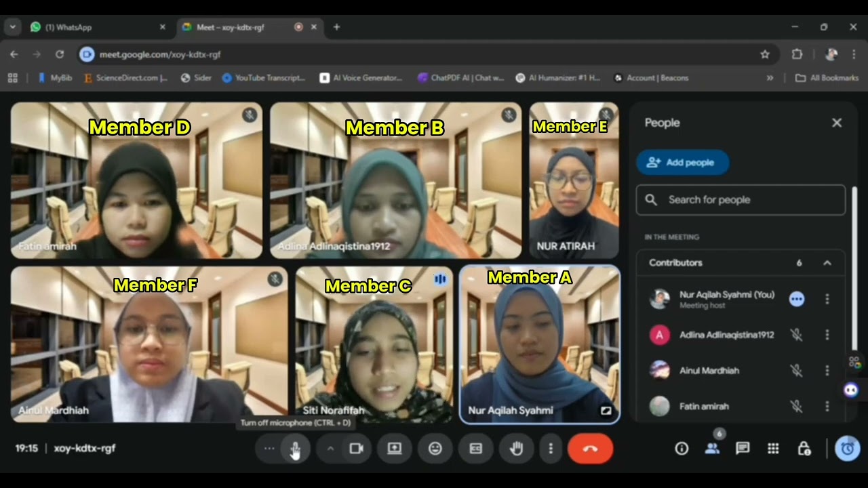Open the emoji reactions button
The width and height of the screenshot is (868, 488).
coord(435,449)
